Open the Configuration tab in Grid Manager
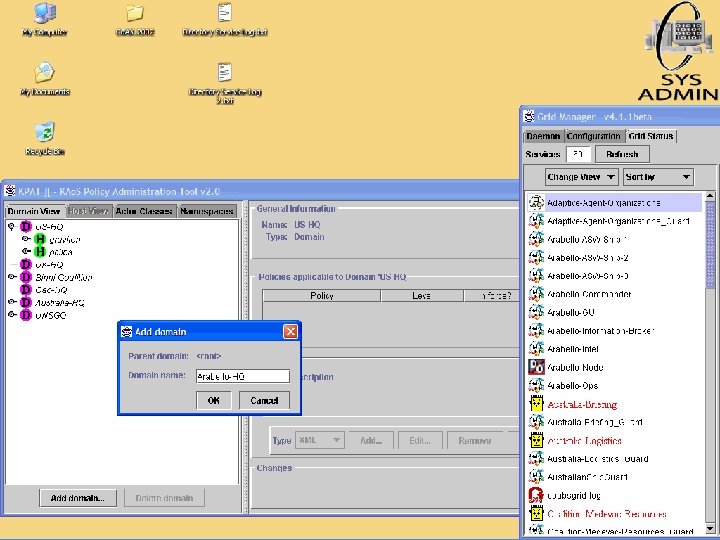The width and height of the screenshot is (720, 540). tap(593, 136)
